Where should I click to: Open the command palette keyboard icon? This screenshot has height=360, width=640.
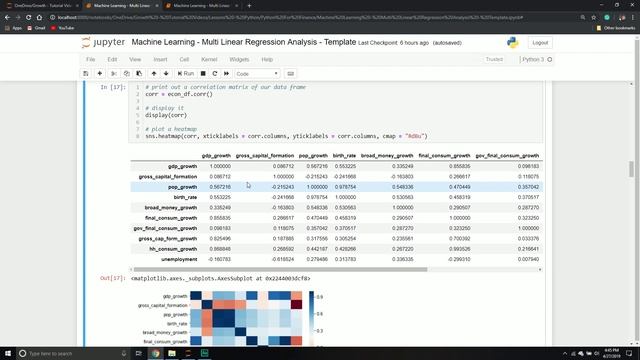click(291, 74)
